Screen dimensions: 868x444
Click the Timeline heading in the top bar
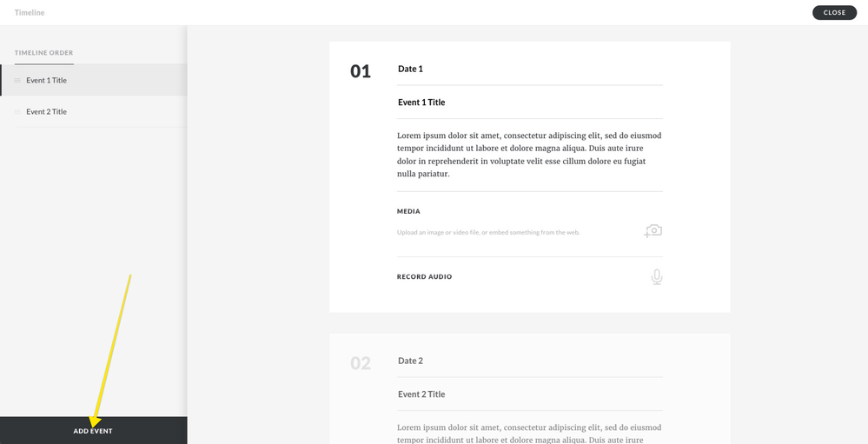tap(30, 13)
